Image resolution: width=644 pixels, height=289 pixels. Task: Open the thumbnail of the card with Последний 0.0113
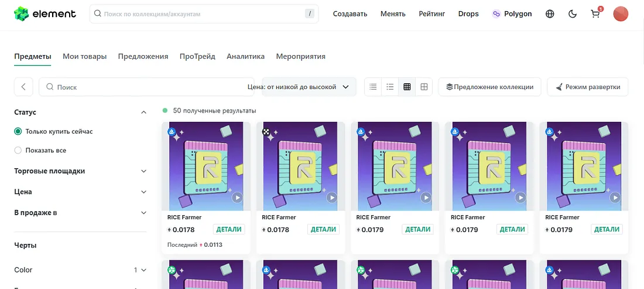pos(206,166)
